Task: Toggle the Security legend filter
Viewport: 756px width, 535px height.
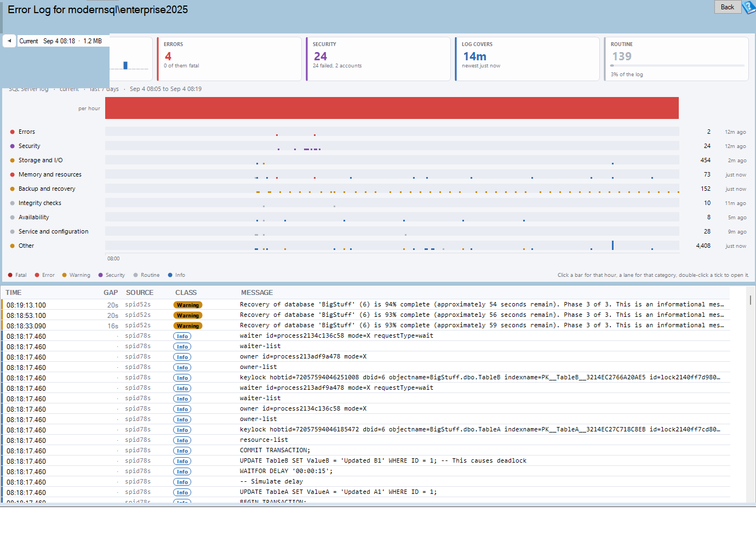Action: (112, 275)
